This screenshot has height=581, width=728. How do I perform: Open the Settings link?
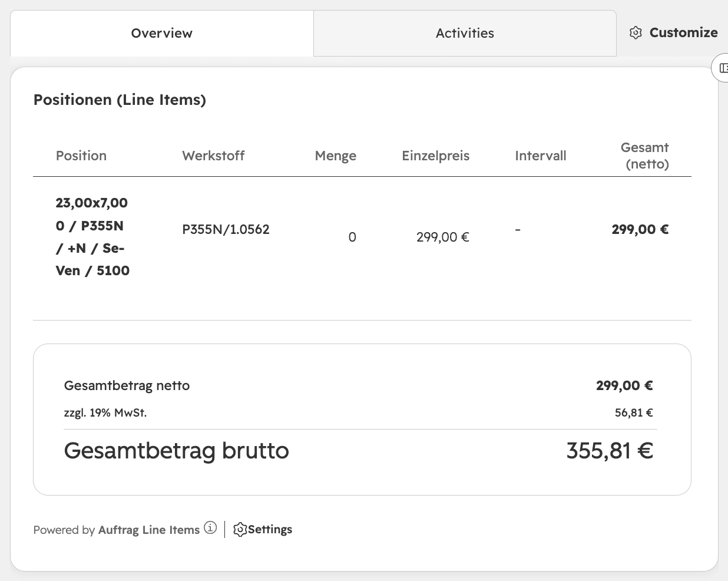(263, 530)
